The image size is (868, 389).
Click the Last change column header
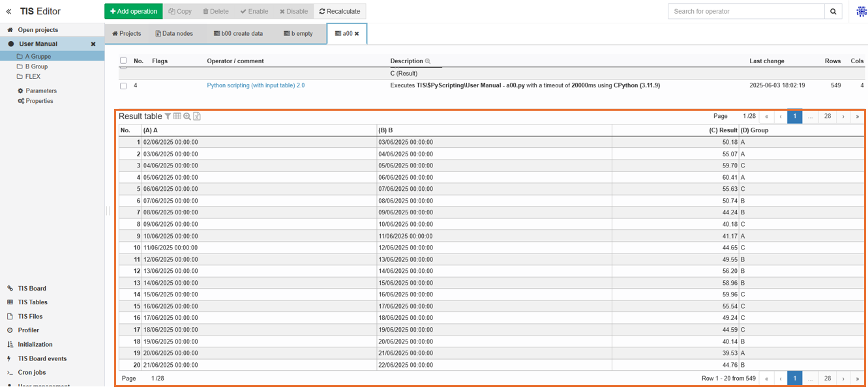point(767,61)
